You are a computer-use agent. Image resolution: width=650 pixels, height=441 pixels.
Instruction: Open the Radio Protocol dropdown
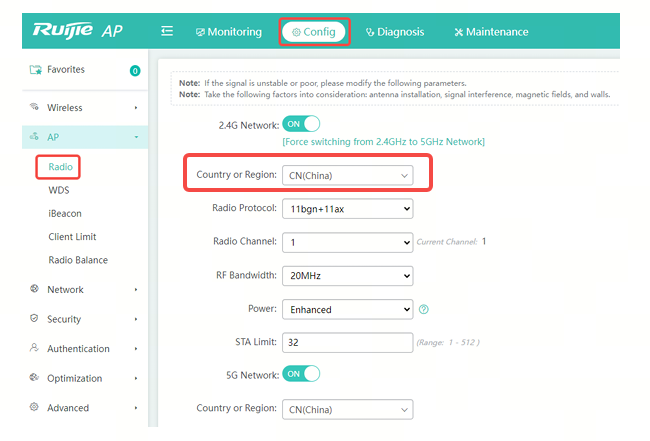(347, 209)
